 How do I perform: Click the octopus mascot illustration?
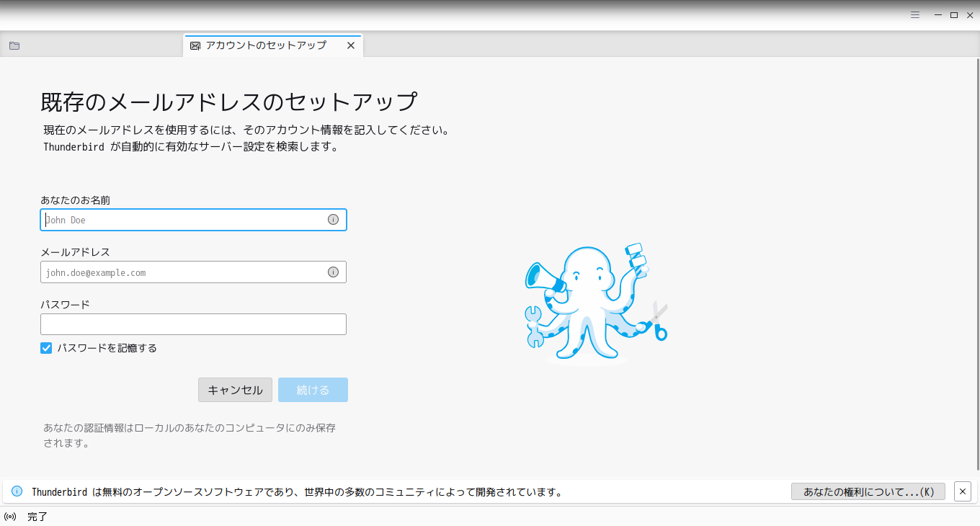(x=596, y=303)
